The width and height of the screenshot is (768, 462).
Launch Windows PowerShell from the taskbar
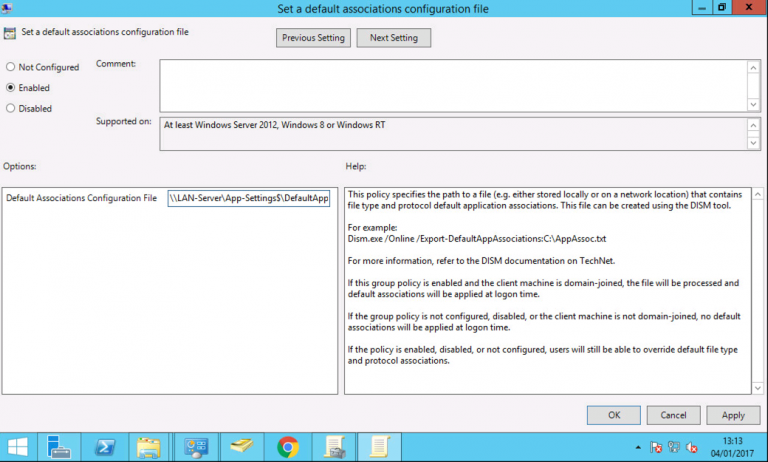pos(105,447)
